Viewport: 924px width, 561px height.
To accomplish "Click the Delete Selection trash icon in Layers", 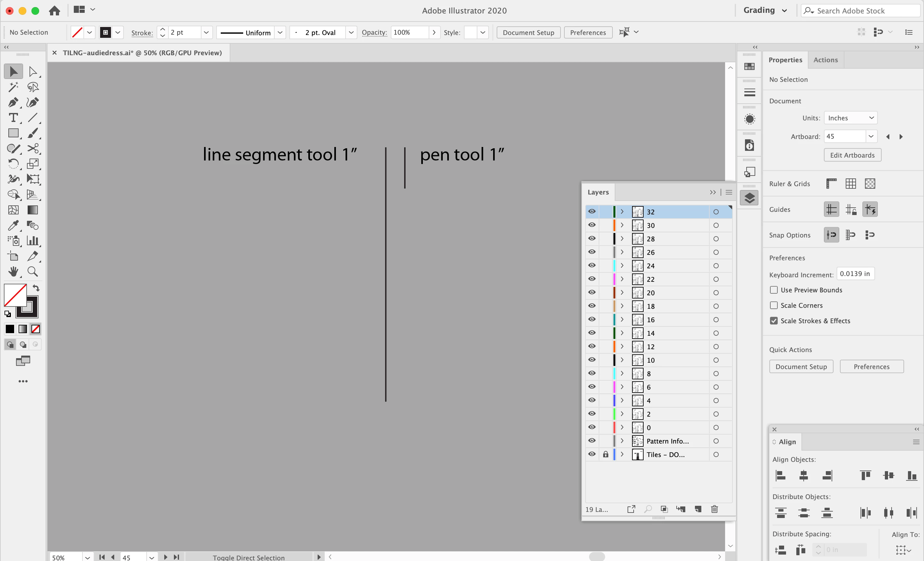I will (x=714, y=509).
